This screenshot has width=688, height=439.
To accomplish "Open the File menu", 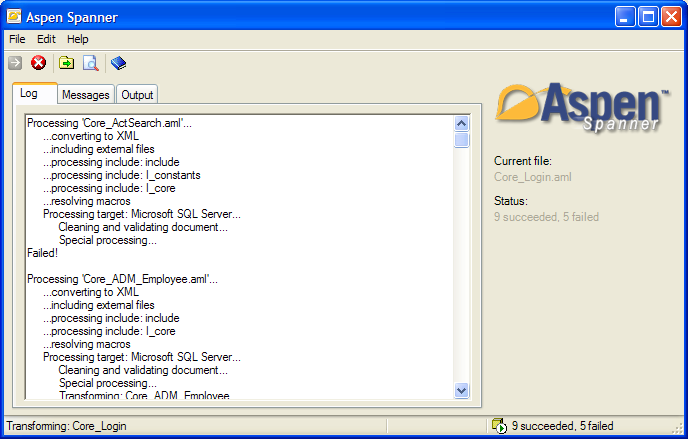I will pyautogui.click(x=17, y=39).
